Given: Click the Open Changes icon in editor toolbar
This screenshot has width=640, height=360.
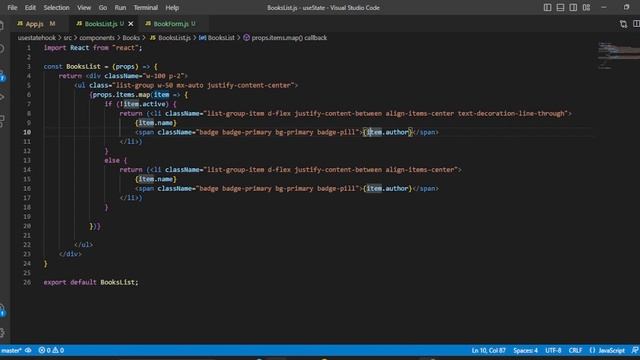Looking at the screenshot, I should point(623,24).
